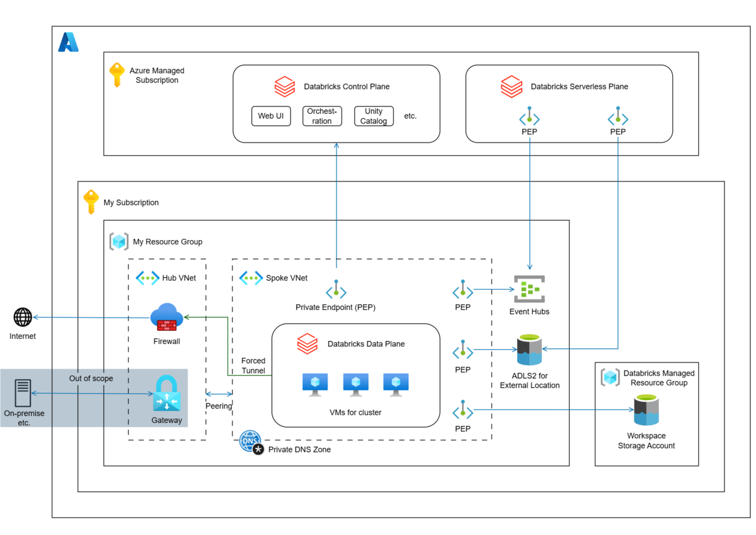Click the Databricks Control Plane icon
The width and height of the screenshot is (756, 535).
point(284,86)
